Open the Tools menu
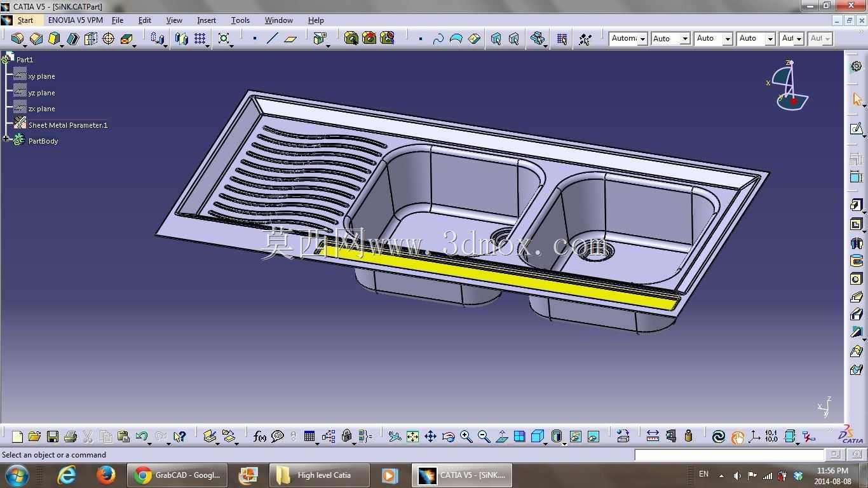Image resolution: width=868 pixels, height=488 pixels. (x=240, y=20)
